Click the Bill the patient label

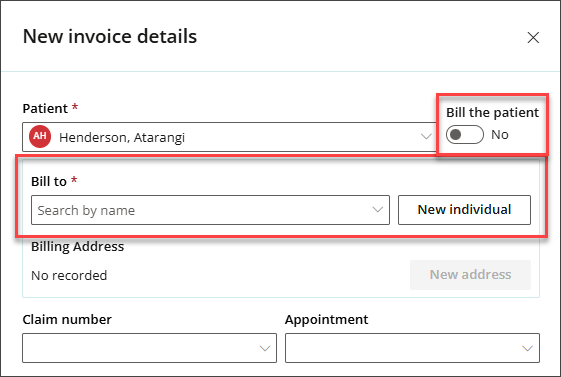click(x=492, y=112)
